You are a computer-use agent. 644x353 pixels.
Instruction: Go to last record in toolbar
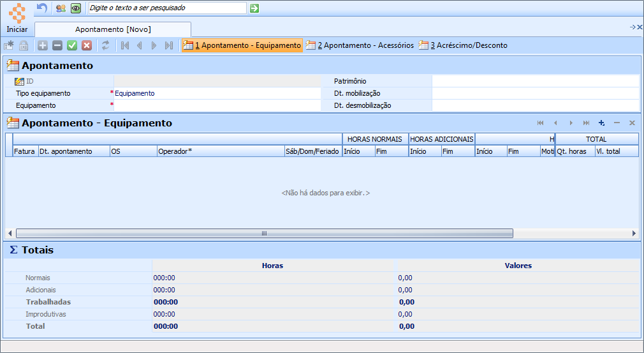tap(169, 45)
